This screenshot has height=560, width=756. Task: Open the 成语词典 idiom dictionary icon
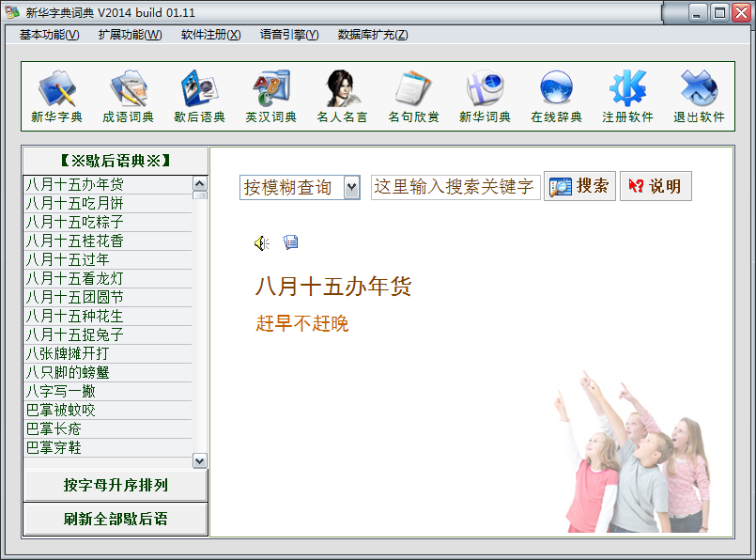[129, 96]
